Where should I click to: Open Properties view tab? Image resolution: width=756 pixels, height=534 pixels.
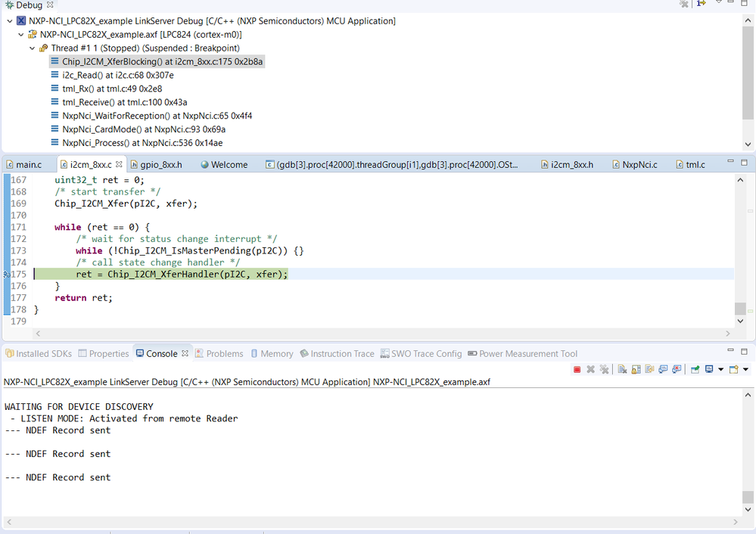[104, 354]
